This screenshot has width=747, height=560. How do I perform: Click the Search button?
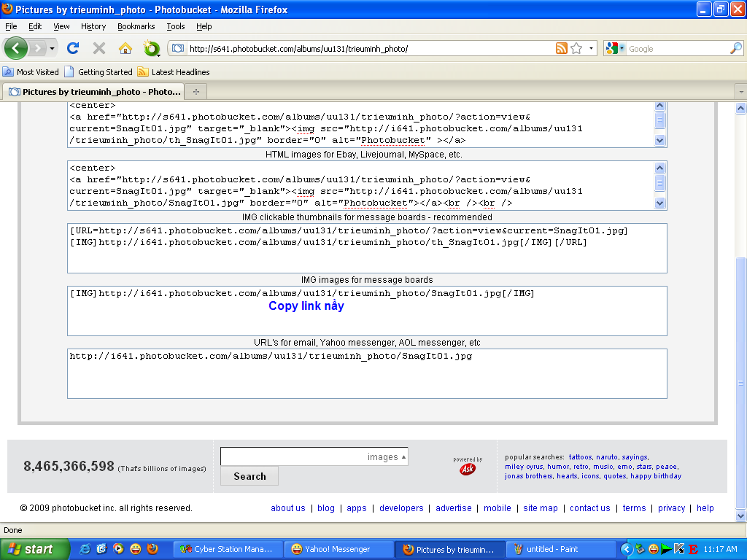coord(249,476)
